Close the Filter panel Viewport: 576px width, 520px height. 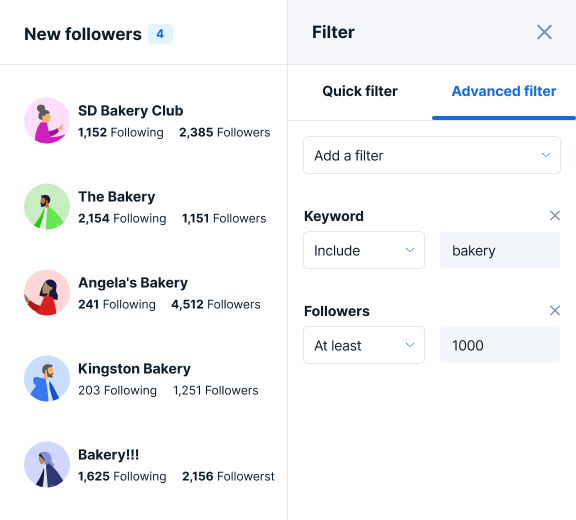[544, 32]
